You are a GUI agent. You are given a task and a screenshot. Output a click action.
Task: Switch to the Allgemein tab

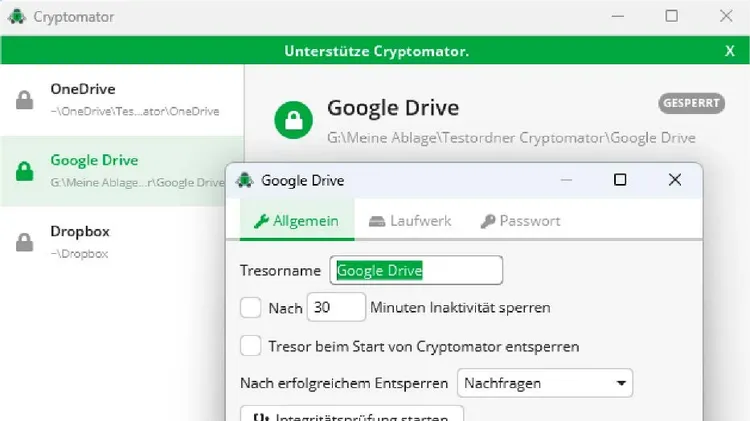tap(297, 221)
